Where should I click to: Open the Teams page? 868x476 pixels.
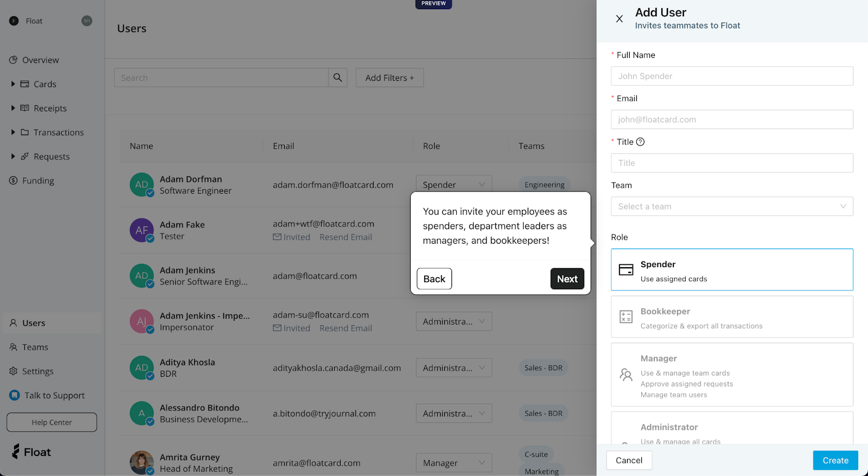point(35,347)
